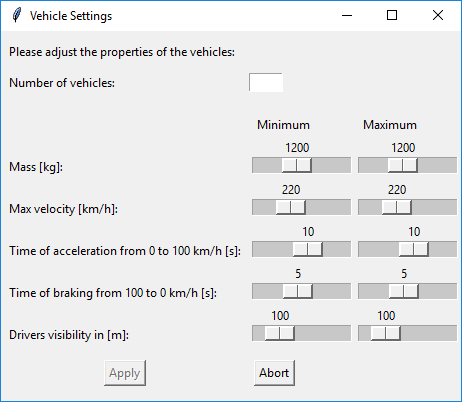Click the Number of vehicles input field

[x=266, y=82]
